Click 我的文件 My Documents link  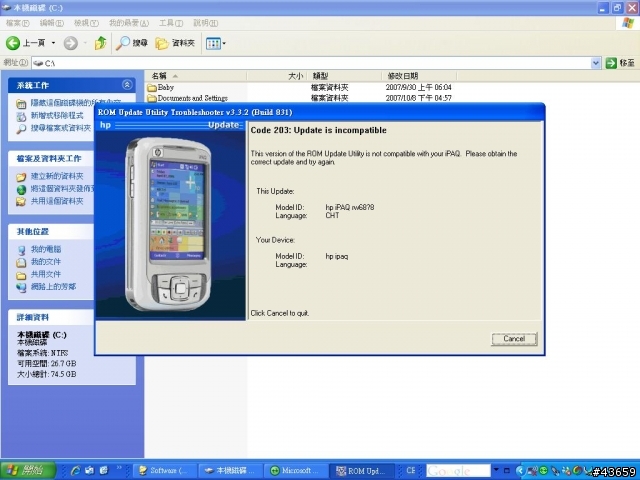pyautogui.click(x=46, y=262)
